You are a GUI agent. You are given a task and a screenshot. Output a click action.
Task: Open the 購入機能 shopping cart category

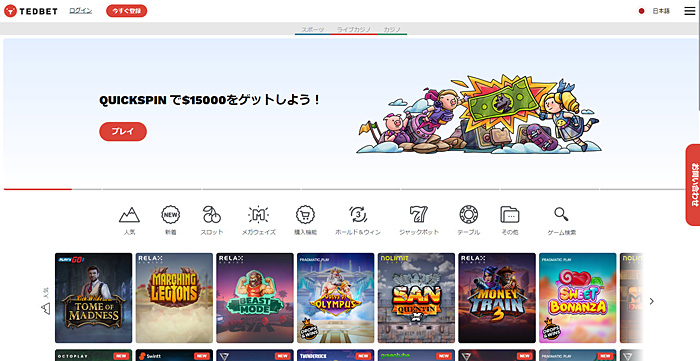tap(305, 220)
